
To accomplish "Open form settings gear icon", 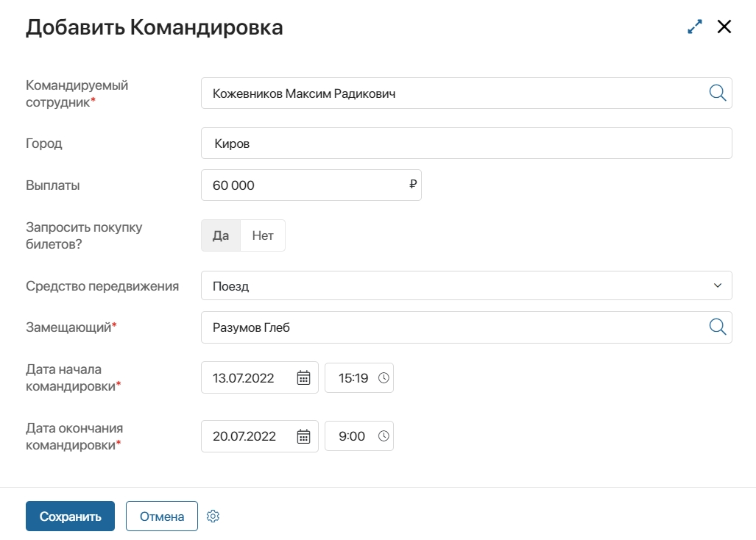I will 213,516.
